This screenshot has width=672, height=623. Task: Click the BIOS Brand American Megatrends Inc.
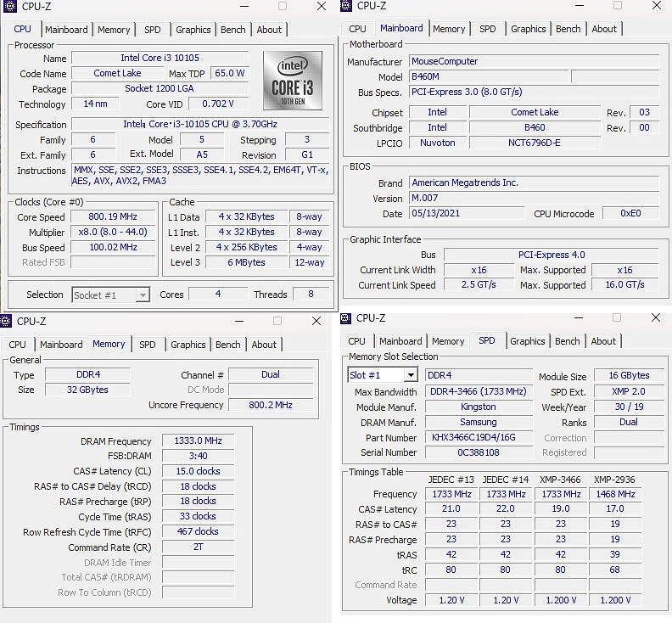[534, 182]
